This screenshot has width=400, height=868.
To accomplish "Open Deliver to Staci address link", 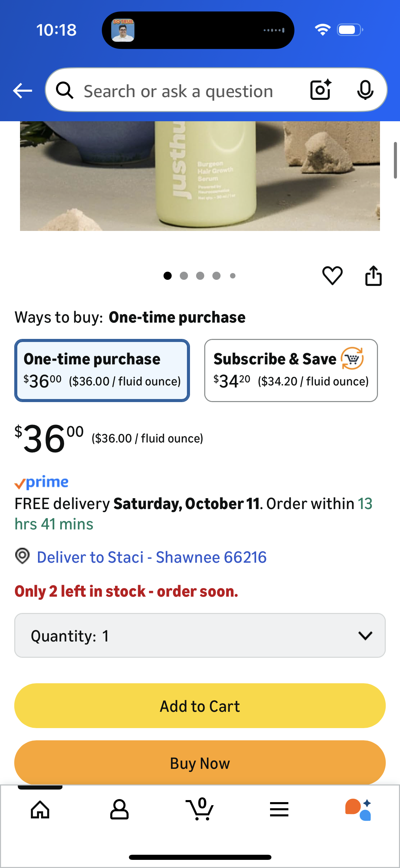I will tap(151, 557).
